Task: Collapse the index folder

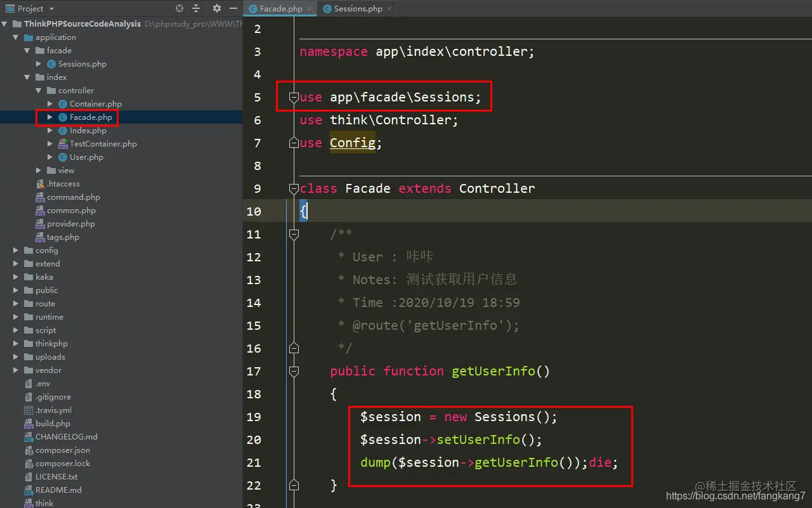Action: tap(27, 77)
